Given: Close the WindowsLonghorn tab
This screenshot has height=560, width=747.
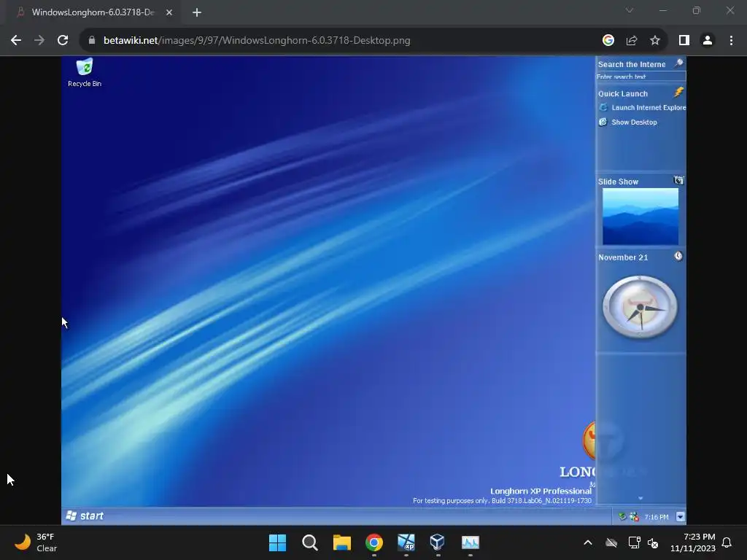Looking at the screenshot, I should (169, 12).
